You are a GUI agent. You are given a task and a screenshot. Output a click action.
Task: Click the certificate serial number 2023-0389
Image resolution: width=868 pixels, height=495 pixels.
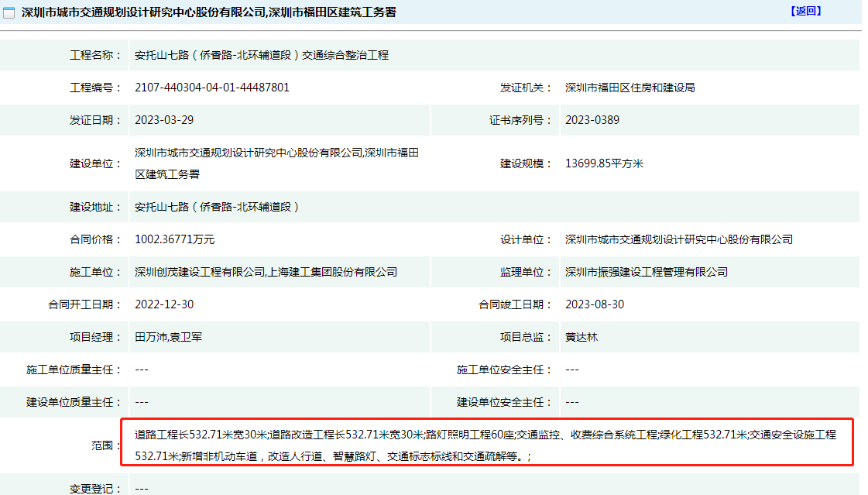(592, 120)
